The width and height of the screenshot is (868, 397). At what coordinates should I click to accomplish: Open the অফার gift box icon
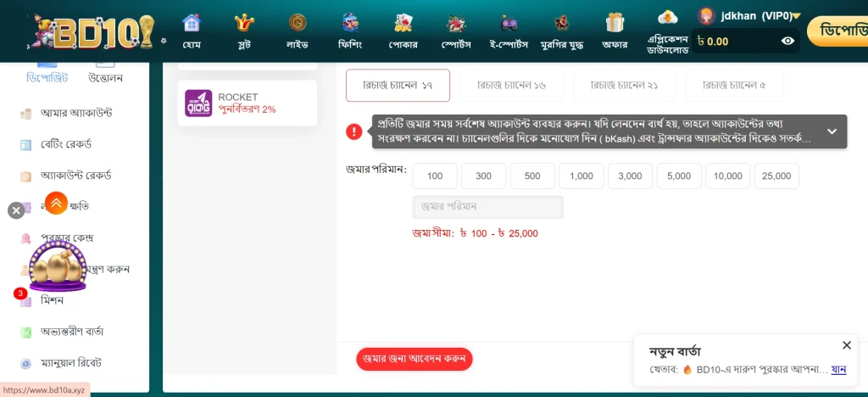615,23
